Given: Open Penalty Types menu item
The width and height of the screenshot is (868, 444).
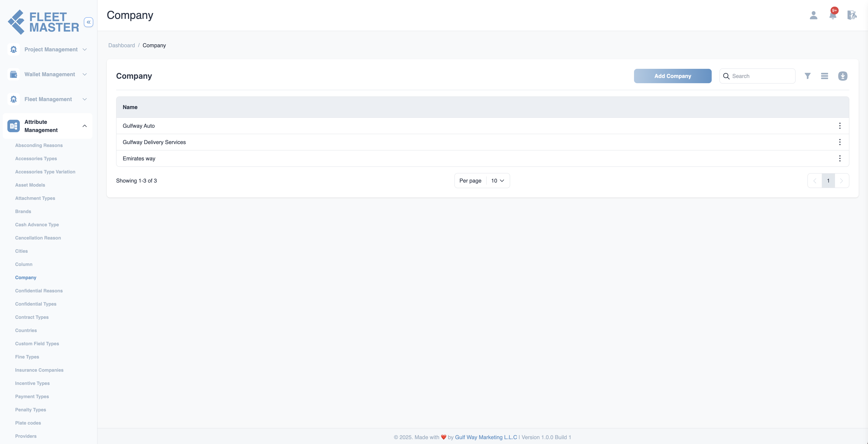Looking at the screenshot, I should point(31,410).
